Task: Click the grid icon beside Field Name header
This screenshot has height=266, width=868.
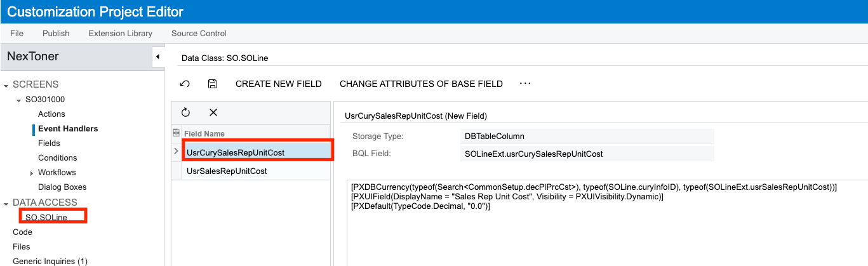Action: 176,133
